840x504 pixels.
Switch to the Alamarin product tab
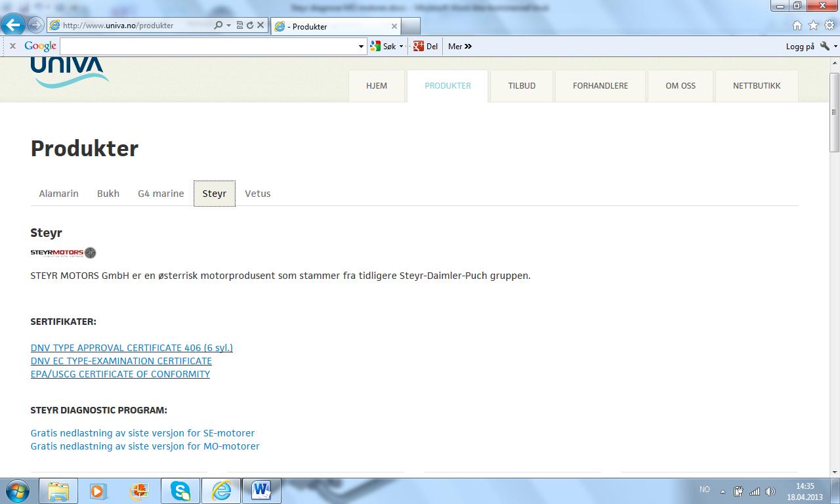coord(58,194)
